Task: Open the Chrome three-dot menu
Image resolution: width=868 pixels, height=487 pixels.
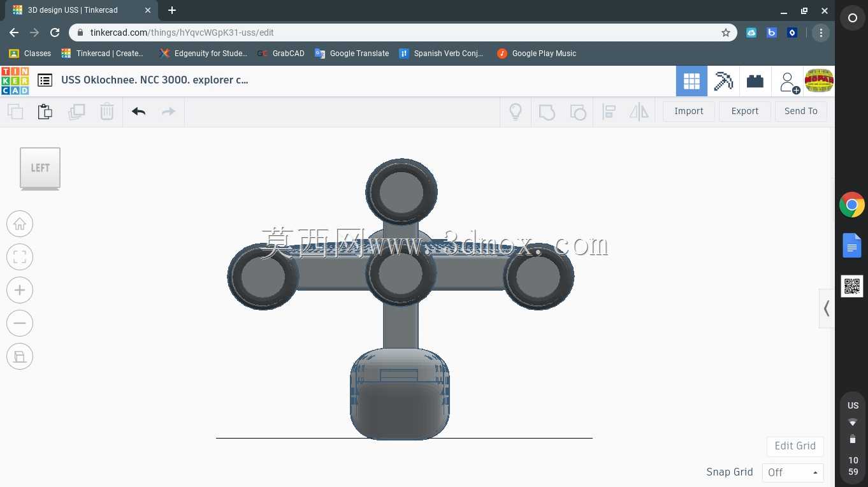Action: (821, 33)
